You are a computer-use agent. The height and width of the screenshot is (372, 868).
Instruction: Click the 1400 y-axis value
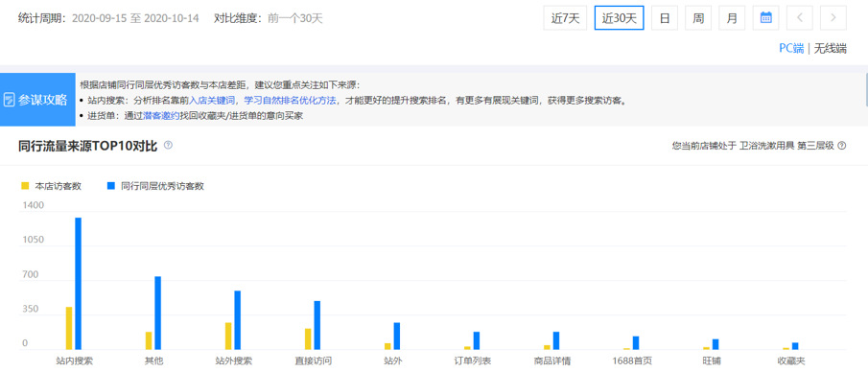[x=33, y=205]
